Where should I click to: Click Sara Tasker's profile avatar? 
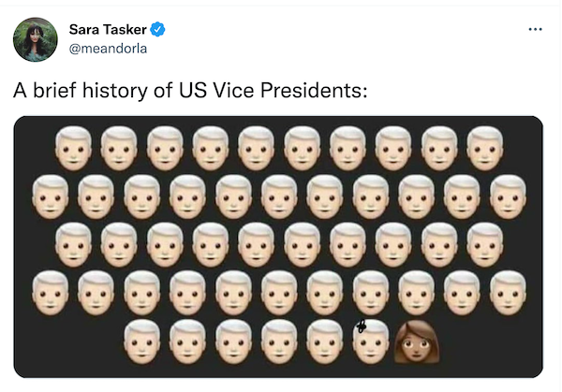point(35,38)
